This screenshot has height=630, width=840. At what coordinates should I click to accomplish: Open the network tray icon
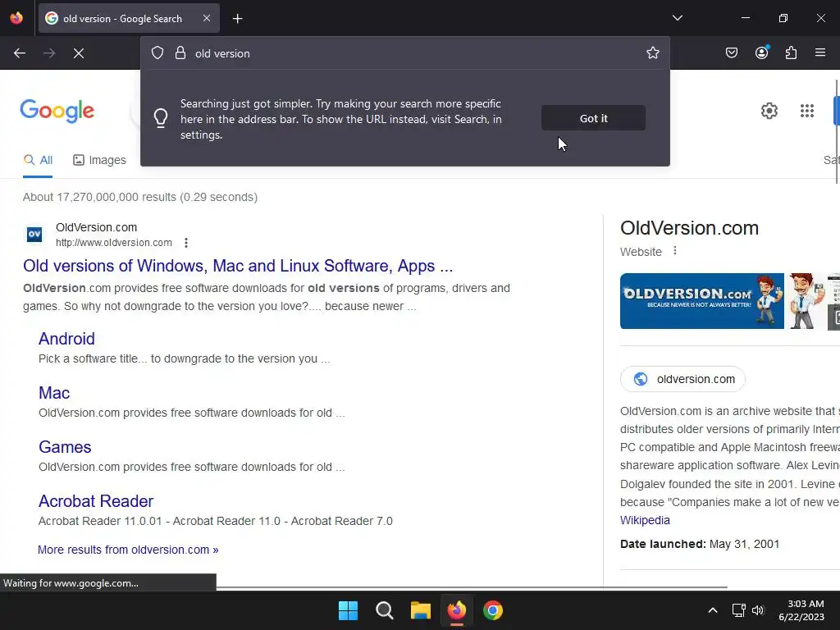739,610
